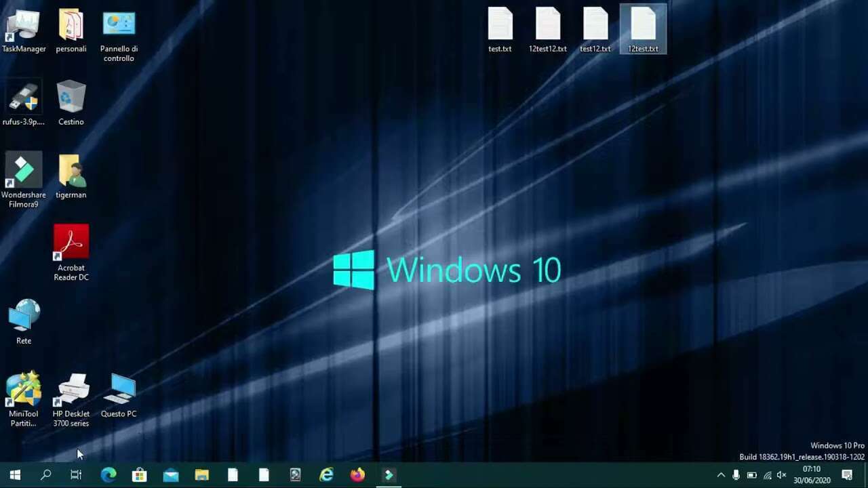Select the Questo PC icon
This screenshot has height=488, width=868.
119,395
